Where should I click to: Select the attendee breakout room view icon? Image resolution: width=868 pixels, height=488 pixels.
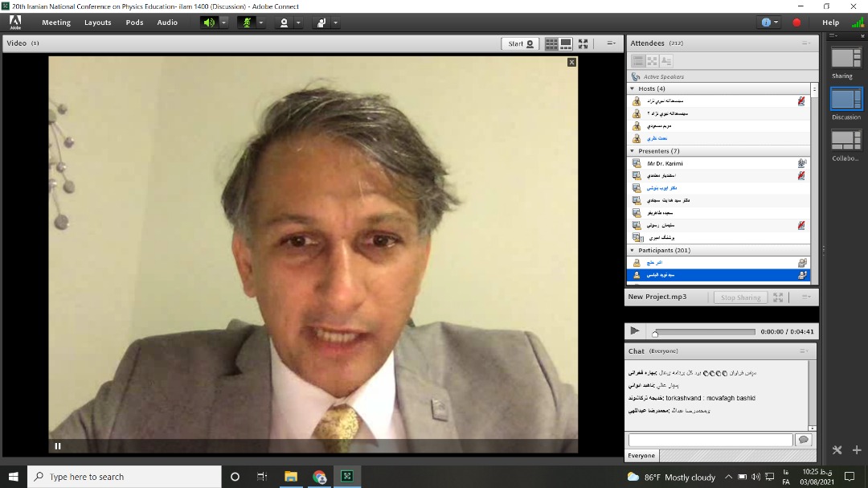pyautogui.click(x=652, y=60)
